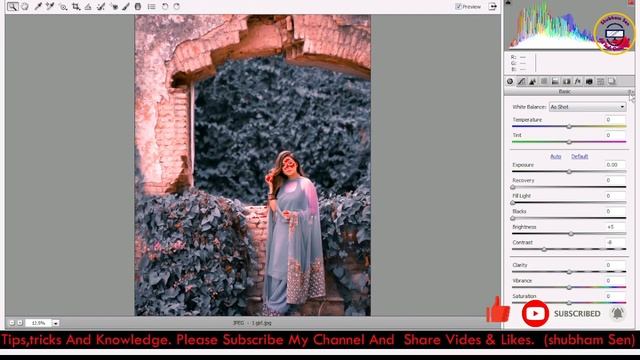
Task: Open the Basic panel flyout menu
Action: pos(630,92)
